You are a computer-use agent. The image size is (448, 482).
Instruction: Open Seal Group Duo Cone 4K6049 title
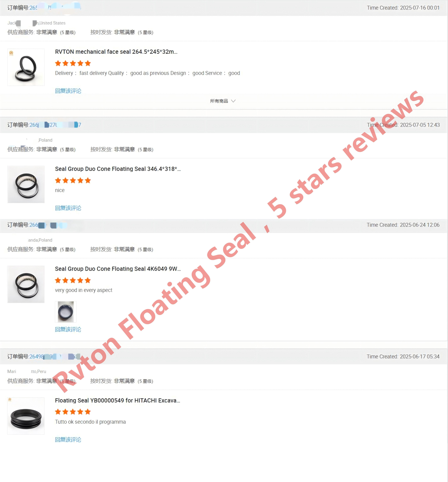point(118,269)
